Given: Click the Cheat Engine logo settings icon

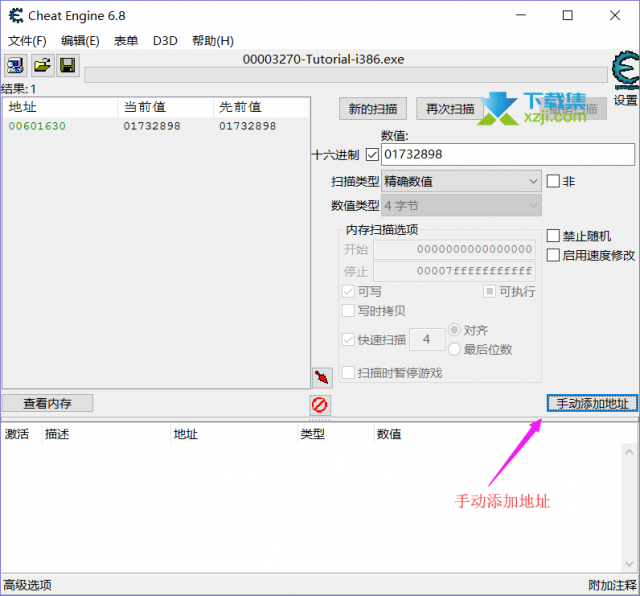Looking at the screenshot, I should coord(626,70).
